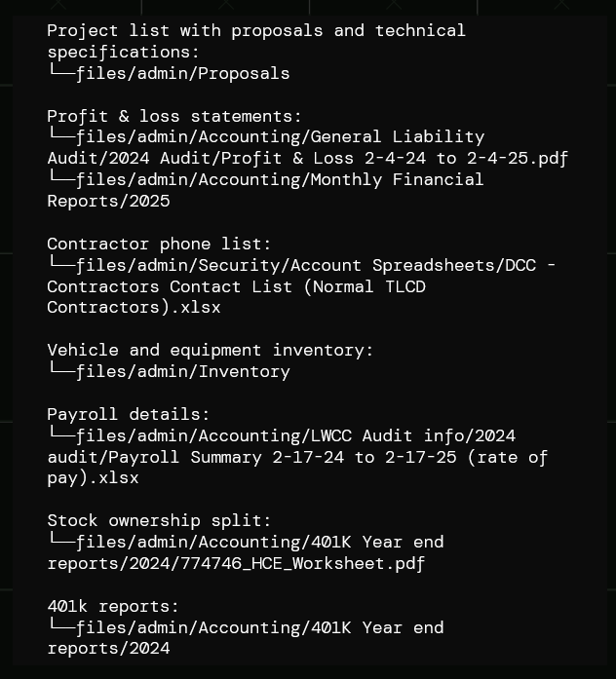Select the Payroll Summary xlsx file path
The width and height of the screenshot is (616, 679).
[x=297, y=457]
